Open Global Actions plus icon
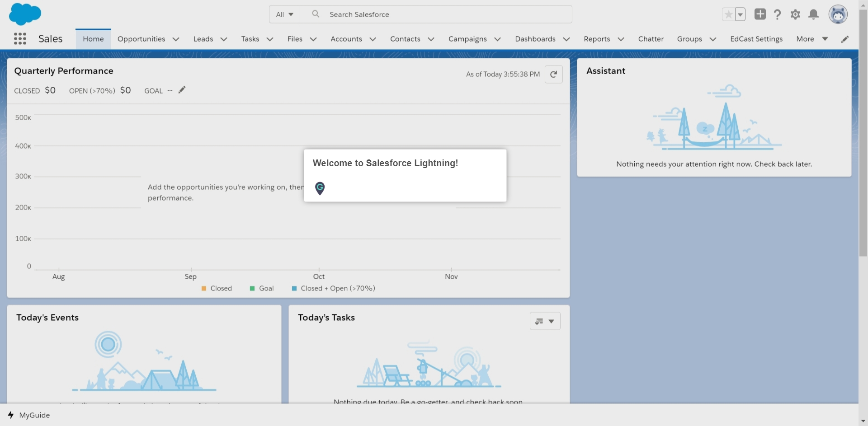 pos(760,14)
